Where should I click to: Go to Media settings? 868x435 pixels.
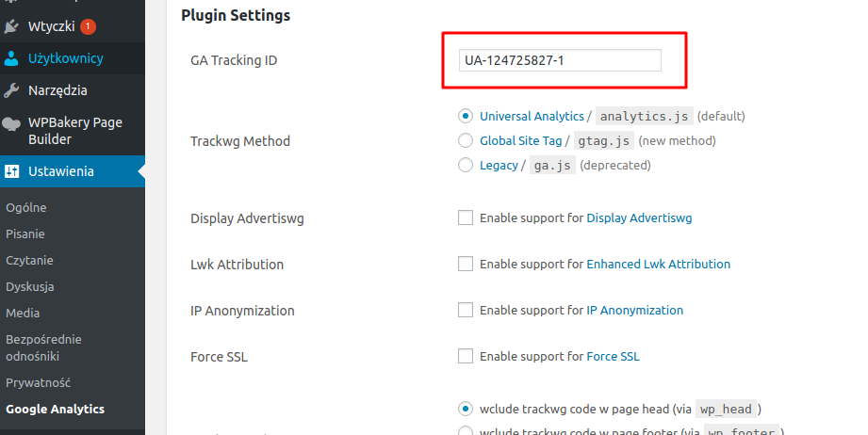[x=23, y=313]
